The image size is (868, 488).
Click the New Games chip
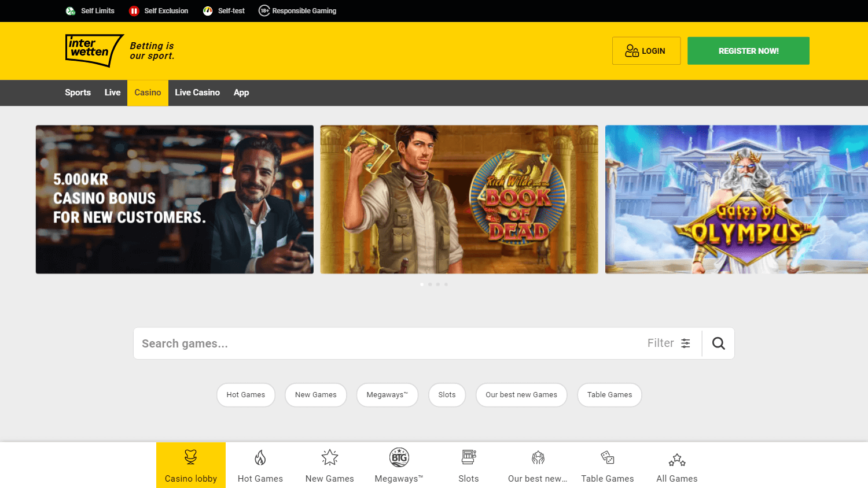point(316,395)
